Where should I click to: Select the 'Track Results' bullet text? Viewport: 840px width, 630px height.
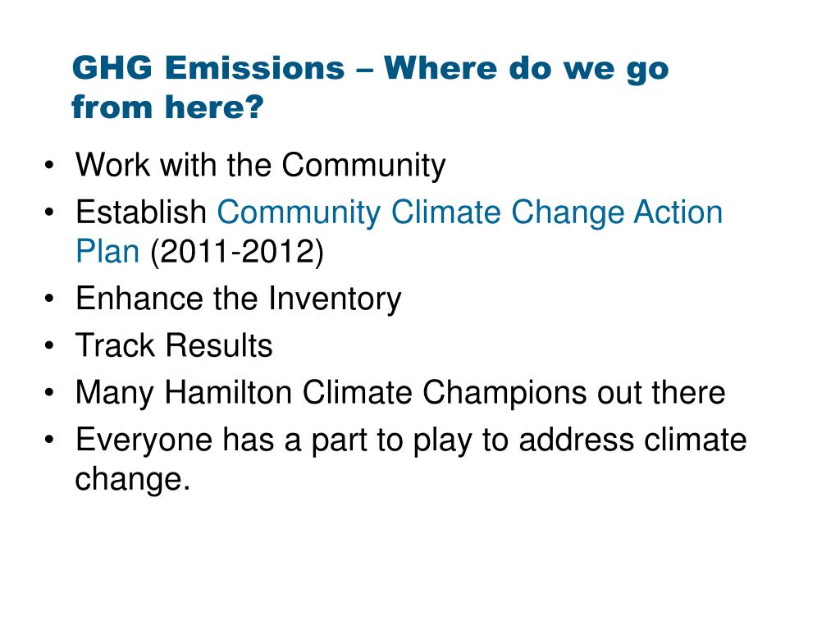point(174,345)
